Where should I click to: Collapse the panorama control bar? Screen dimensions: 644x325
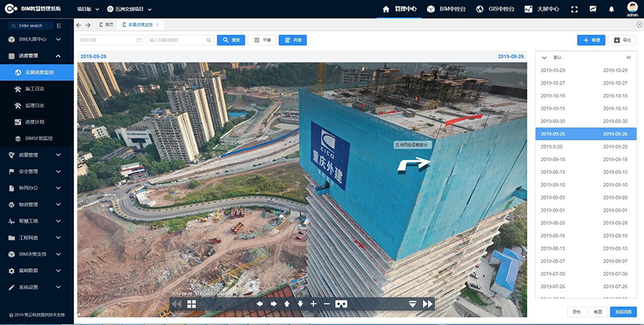click(412, 304)
